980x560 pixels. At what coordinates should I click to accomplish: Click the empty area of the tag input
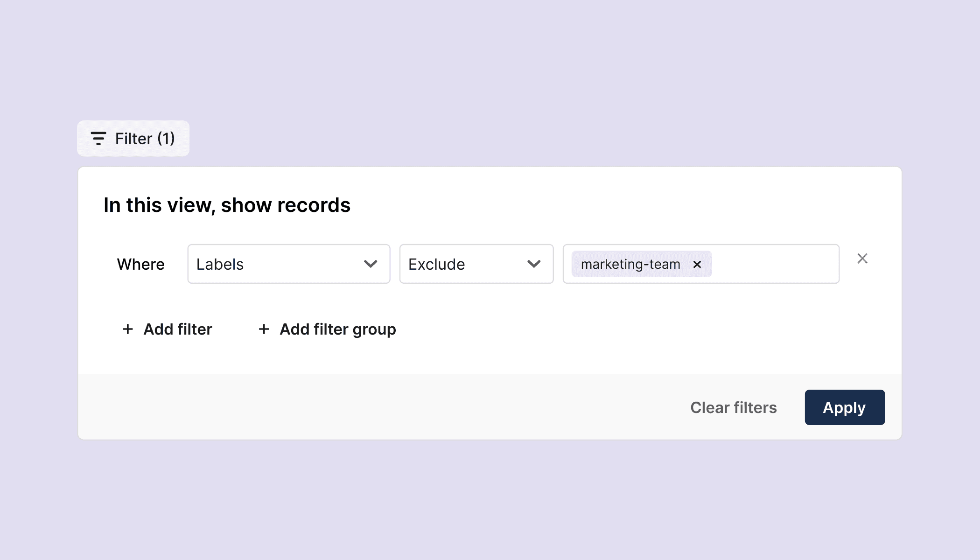tap(775, 264)
